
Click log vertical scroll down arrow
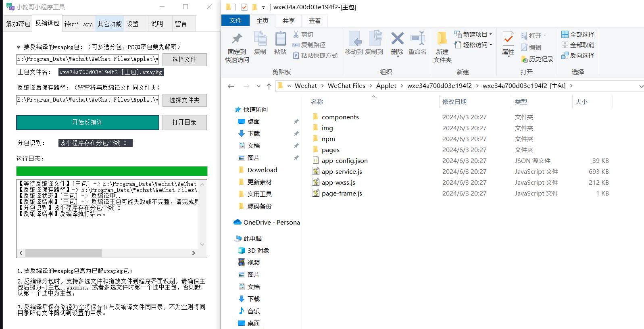[x=202, y=244]
